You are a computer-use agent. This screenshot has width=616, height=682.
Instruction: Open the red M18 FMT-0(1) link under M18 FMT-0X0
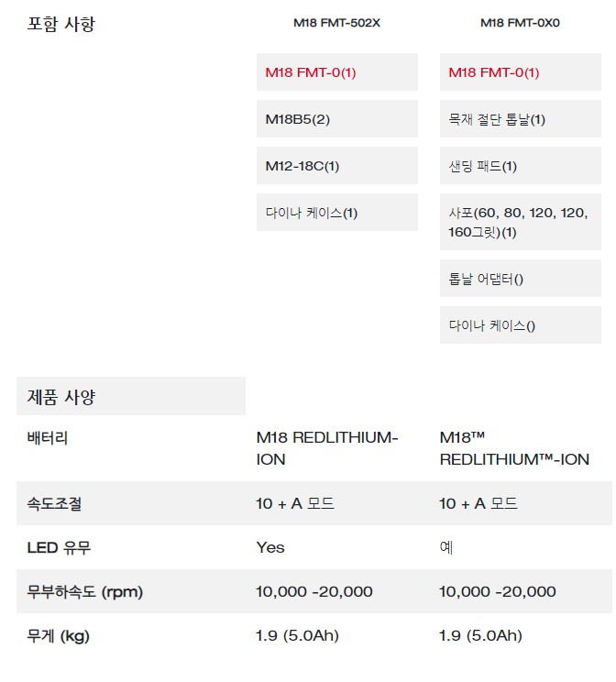494,72
